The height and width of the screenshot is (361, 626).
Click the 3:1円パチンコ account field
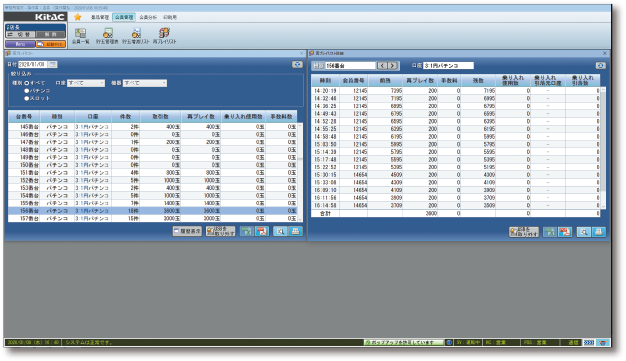(448, 65)
